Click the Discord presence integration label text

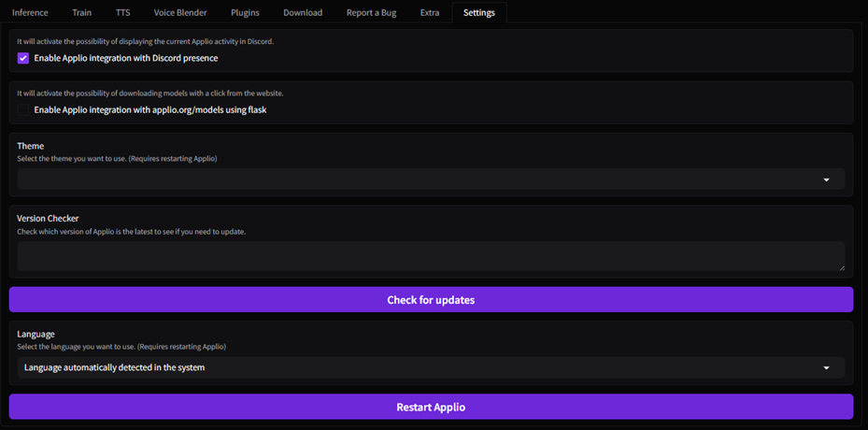[125, 58]
